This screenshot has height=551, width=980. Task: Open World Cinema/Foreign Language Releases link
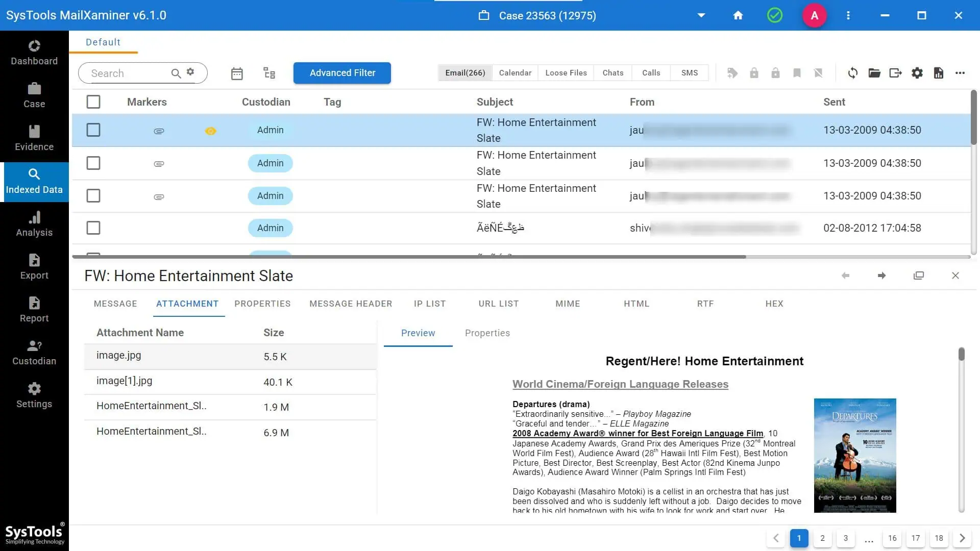tap(620, 384)
